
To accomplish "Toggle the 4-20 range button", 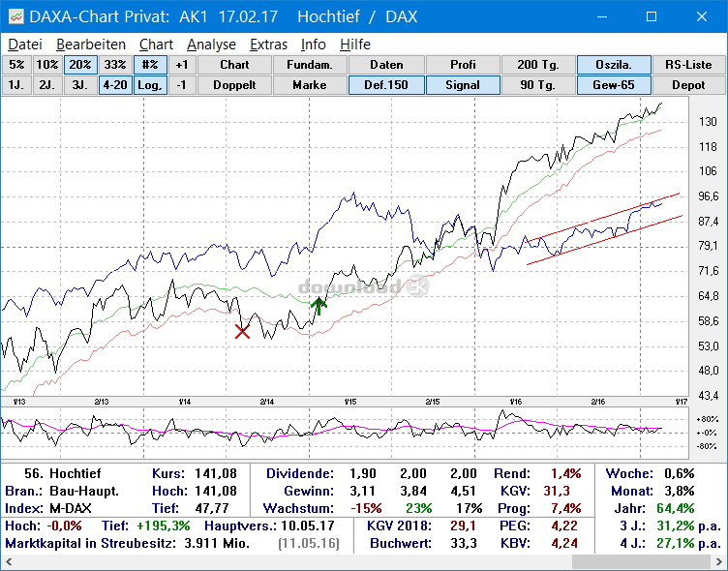I will (115, 85).
